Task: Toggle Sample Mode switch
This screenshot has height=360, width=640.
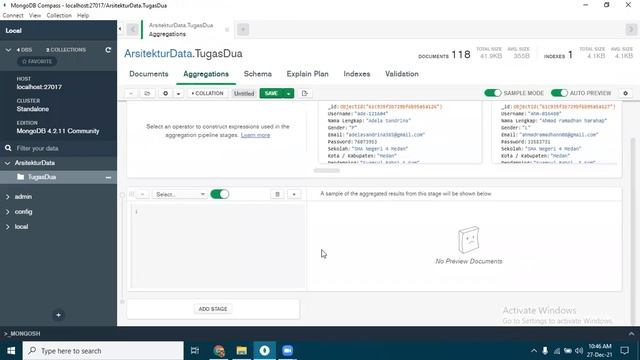Action: 493,93
